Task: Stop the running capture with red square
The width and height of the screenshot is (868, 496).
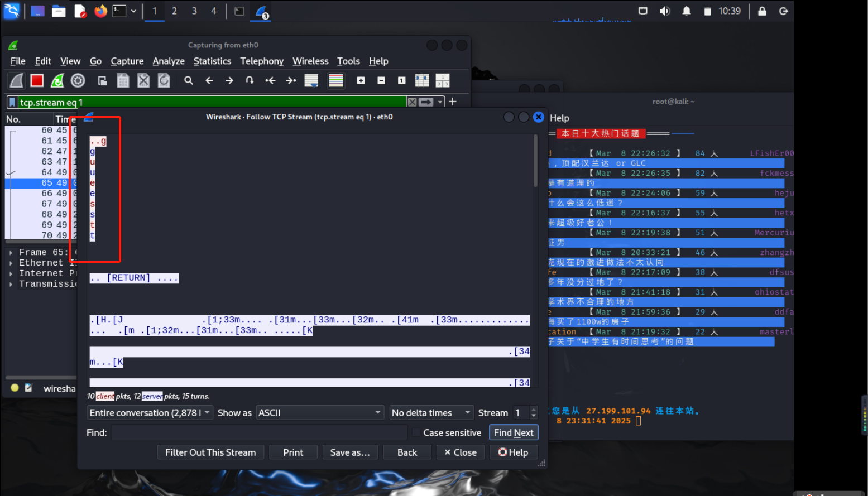Action: coord(37,81)
